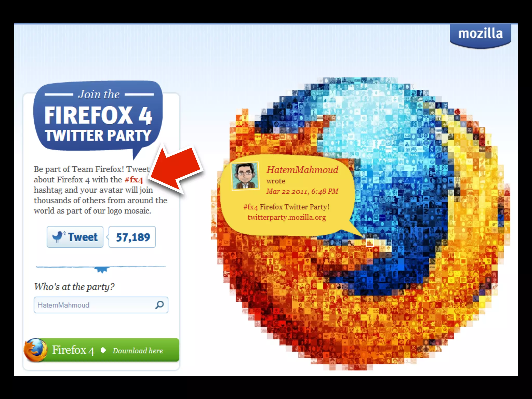
Task: Click the blue star divider ornament
Action: [x=101, y=269]
